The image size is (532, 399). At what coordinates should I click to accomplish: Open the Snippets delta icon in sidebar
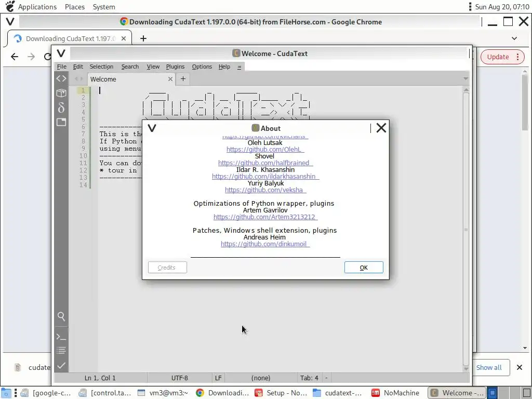tap(61, 108)
